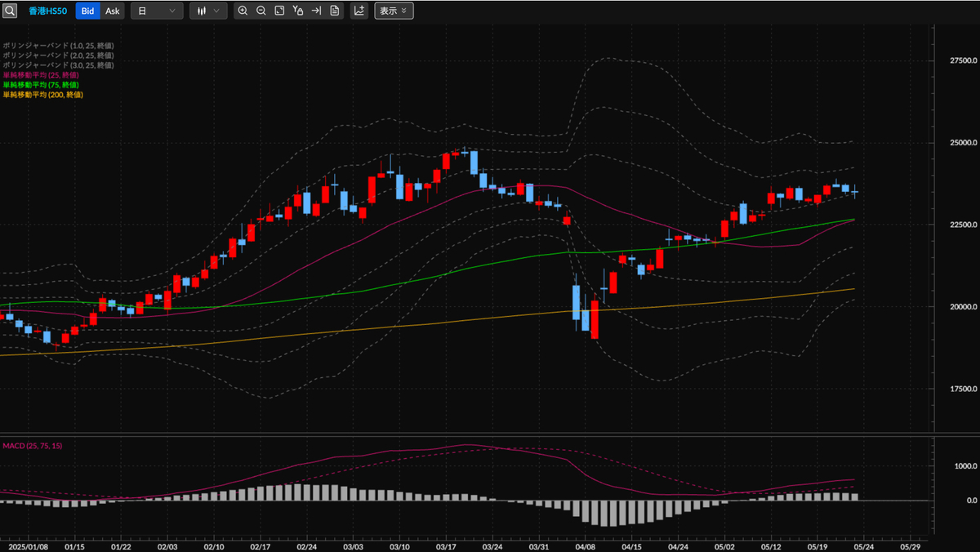Viewport: 980px width, 552px height.
Task: Open the document icon in toolbar
Action: [x=335, y=11]
